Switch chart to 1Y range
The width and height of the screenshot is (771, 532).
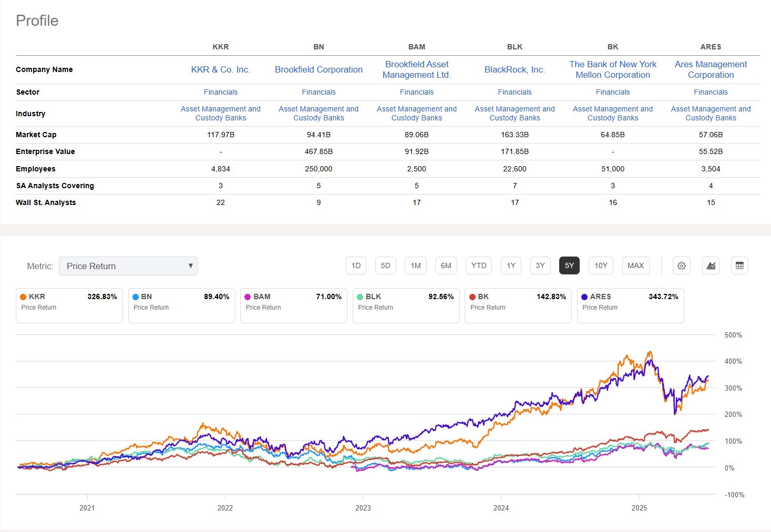pos(511,265)
